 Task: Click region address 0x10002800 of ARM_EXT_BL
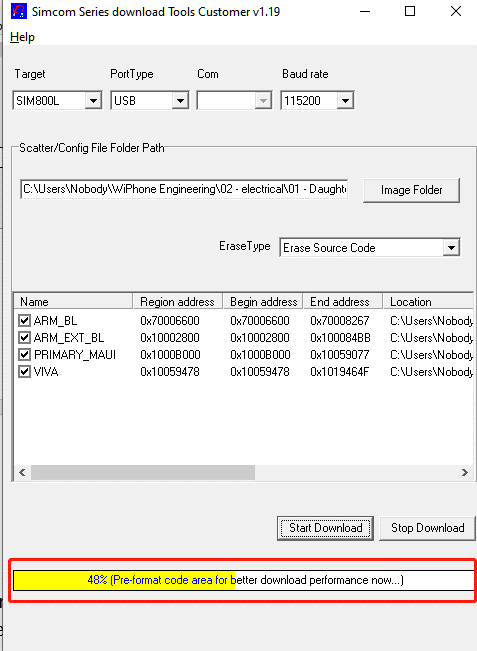coord(170,338)
